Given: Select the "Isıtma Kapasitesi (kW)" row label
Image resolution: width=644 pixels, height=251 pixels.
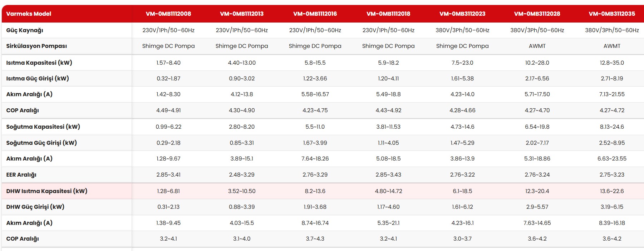Looking at the screenshot, I should point(39,63).
